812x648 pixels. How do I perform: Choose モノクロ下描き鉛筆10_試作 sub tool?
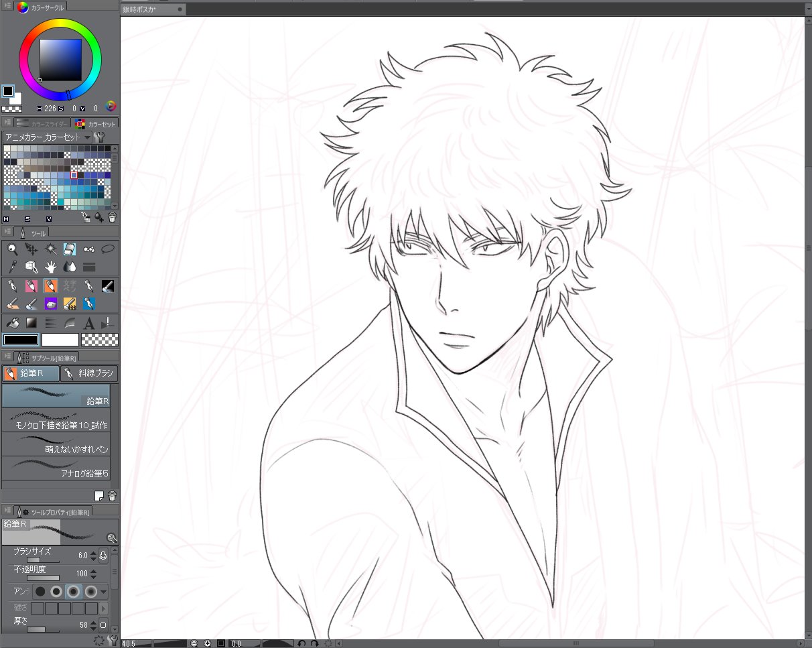pyautogui.click(x=56, y=419)
